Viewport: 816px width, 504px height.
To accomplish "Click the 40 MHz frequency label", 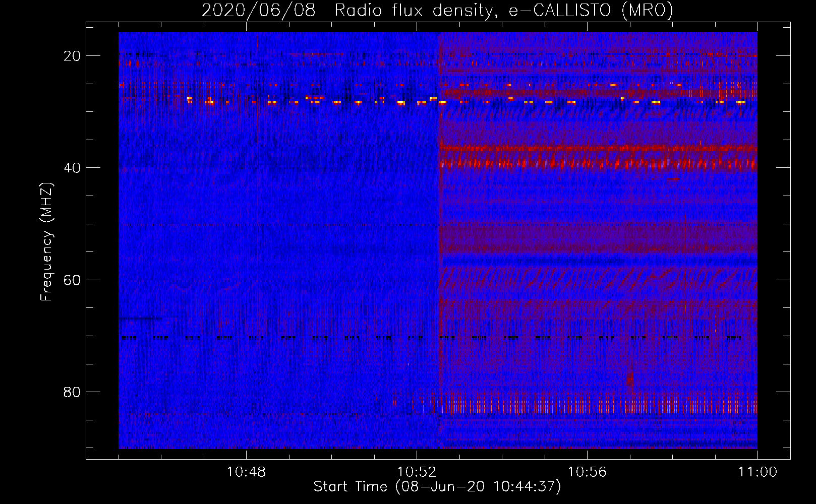I will [72, 168].
